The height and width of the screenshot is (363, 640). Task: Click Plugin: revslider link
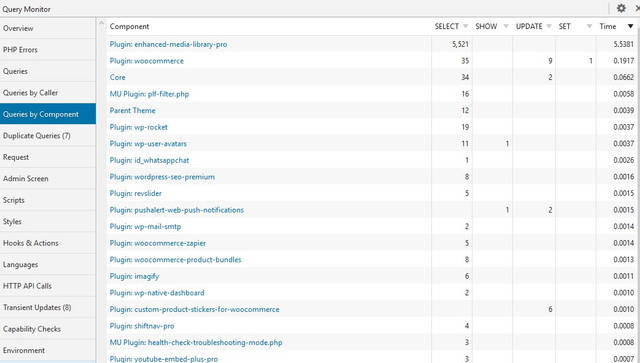tap(136, 193)
